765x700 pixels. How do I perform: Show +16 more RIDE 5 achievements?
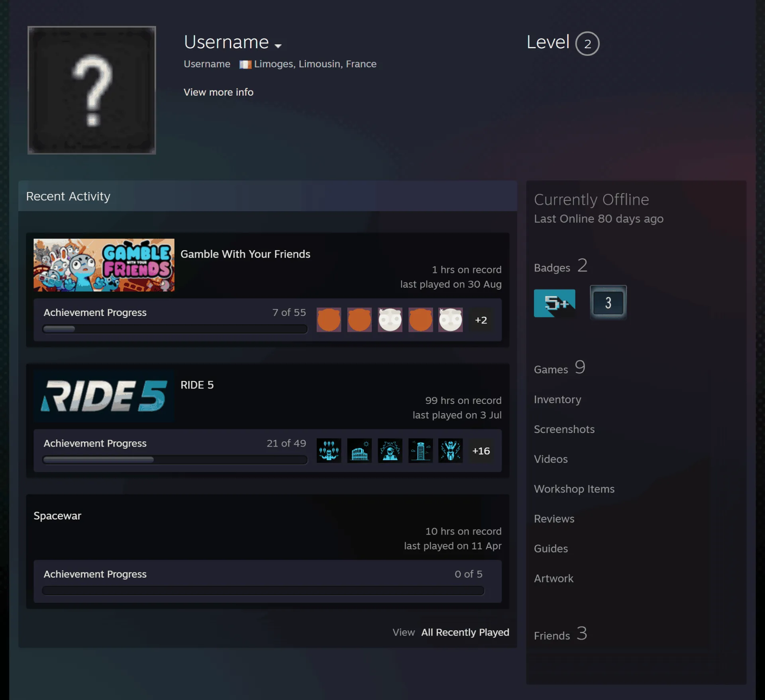481,451
